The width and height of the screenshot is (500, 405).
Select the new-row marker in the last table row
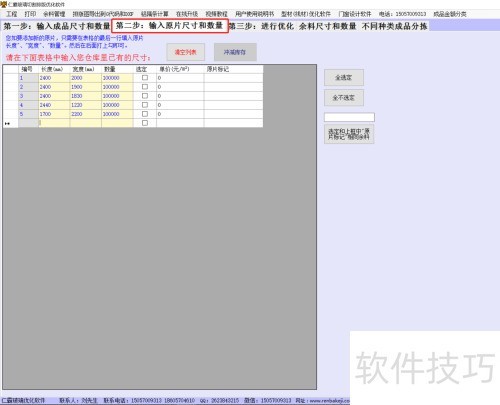click(x=7, y=123)
